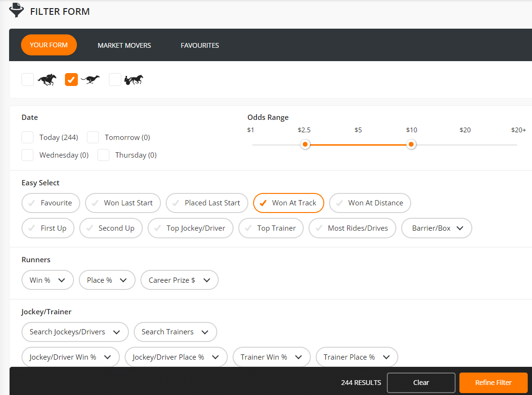
Task: Click the checkmark icon in Won At Distance chip
Action: click(339, 203)
